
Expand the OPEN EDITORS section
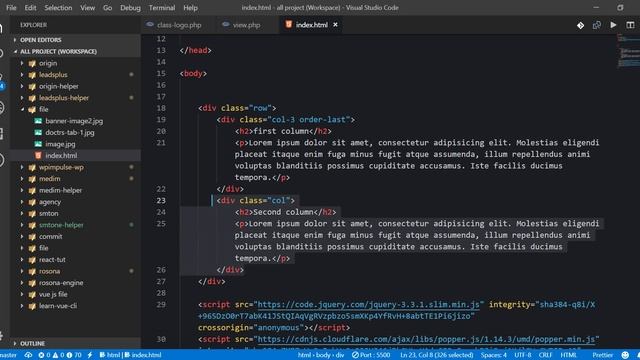40,40
